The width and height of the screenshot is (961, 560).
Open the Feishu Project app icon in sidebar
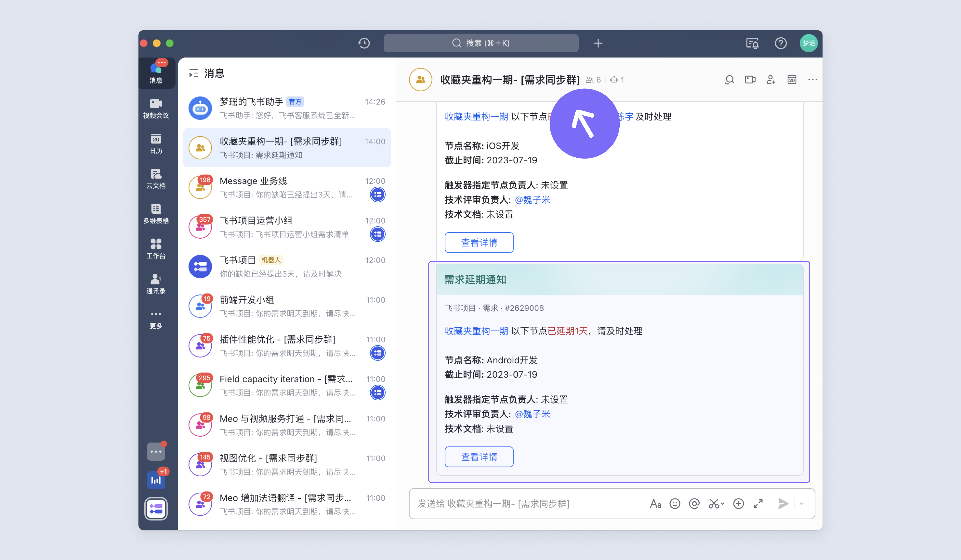156,509
